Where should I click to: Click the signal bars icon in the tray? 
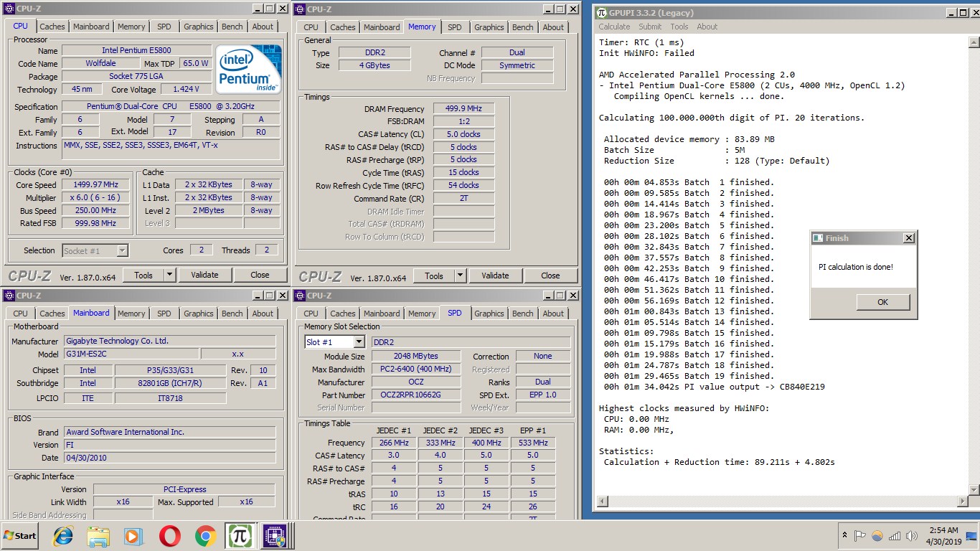coord(895,536)
